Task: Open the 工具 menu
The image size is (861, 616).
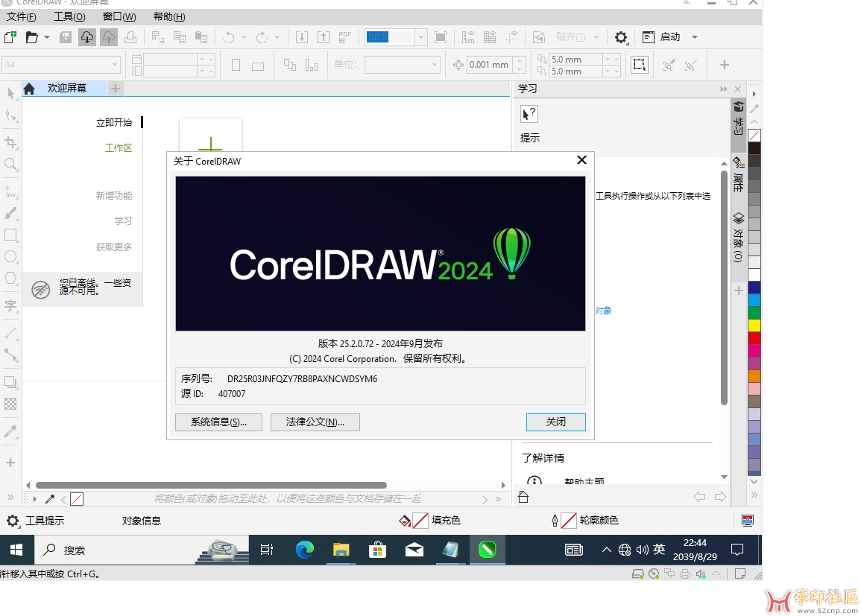Action: click(x=69, y=16)
